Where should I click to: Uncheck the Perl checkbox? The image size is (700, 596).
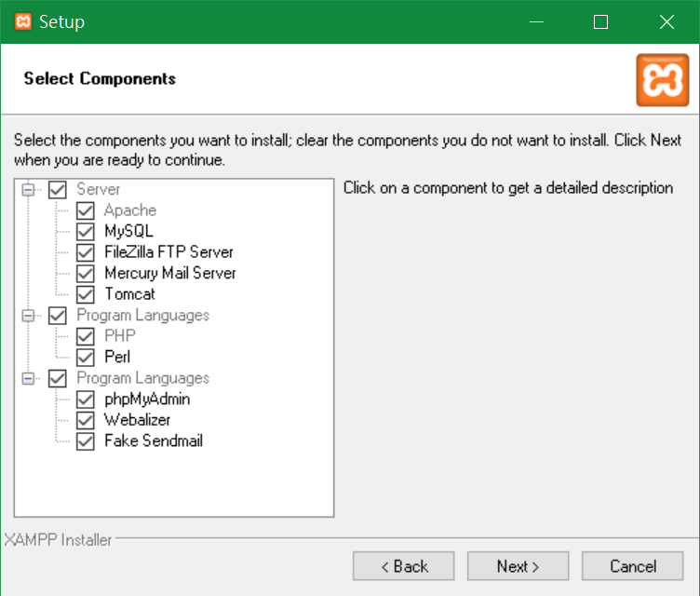86,357
